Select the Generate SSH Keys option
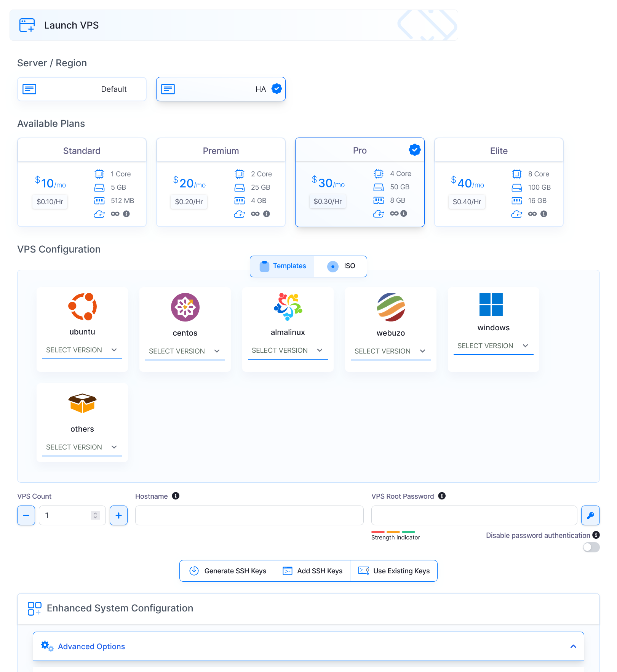This screenshot has width=617, height=672. tap(227, 571)
